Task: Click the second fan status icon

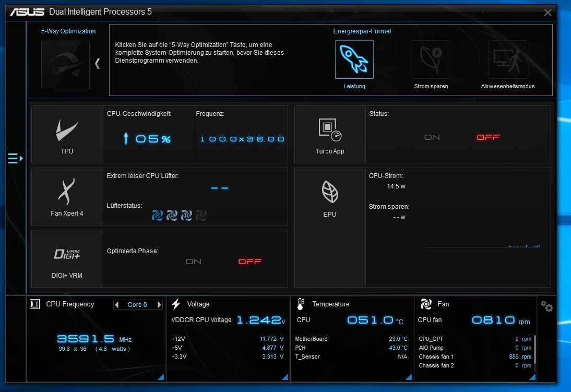Action: click(172, 215)
